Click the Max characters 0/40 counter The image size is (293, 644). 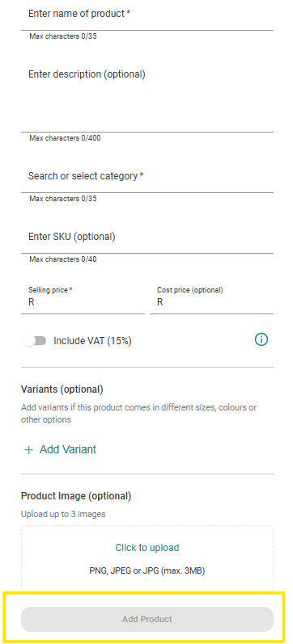point(63,259)
